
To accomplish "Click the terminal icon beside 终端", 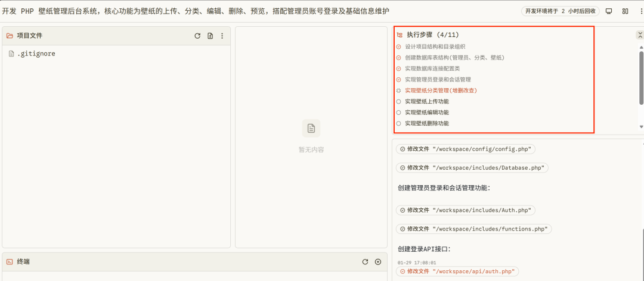I will (x=10, y=262).
